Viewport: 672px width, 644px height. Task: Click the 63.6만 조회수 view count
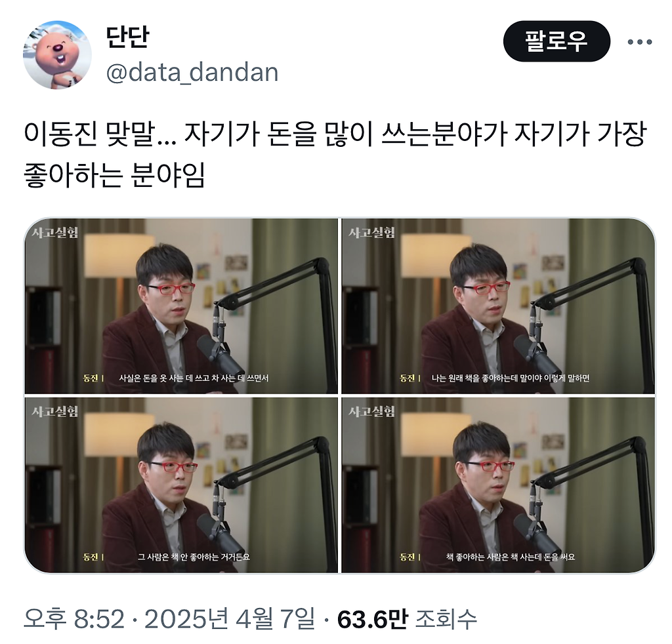[407, 619]
